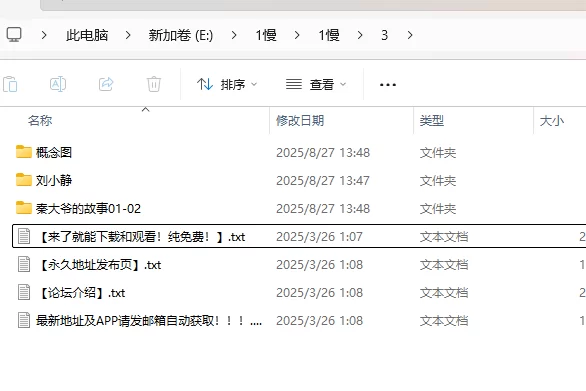This screenshot has width=586, height=391.
Task: Click date 2025/8/27 13:47 for 刘小静
Action: pyautogui.click(x=323, y=181)
